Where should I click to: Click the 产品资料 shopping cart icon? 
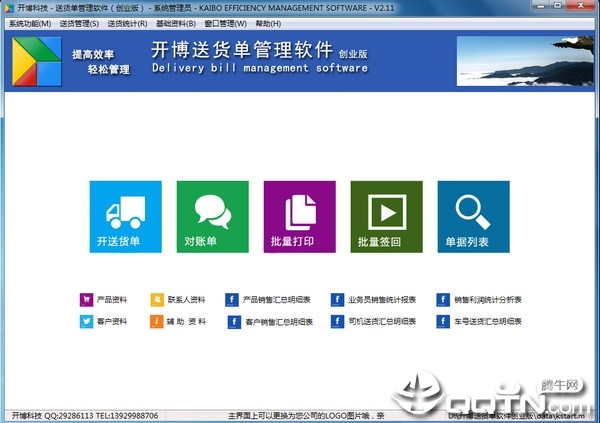(x=86, y=300)
